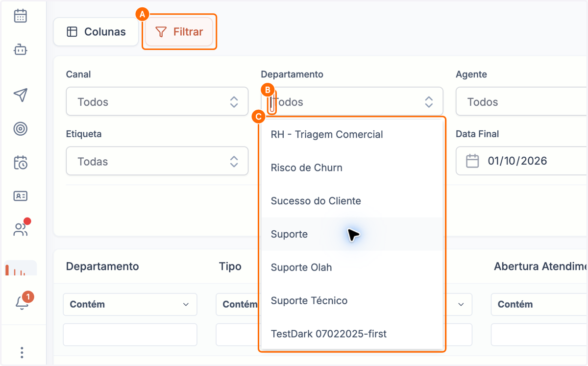Open the notifications bell icon
Screen dimensions: 588x366
click(x=22, y=302)
